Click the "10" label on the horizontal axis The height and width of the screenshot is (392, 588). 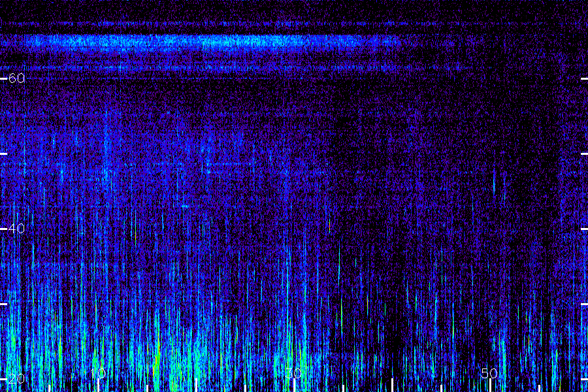point(98,373)
